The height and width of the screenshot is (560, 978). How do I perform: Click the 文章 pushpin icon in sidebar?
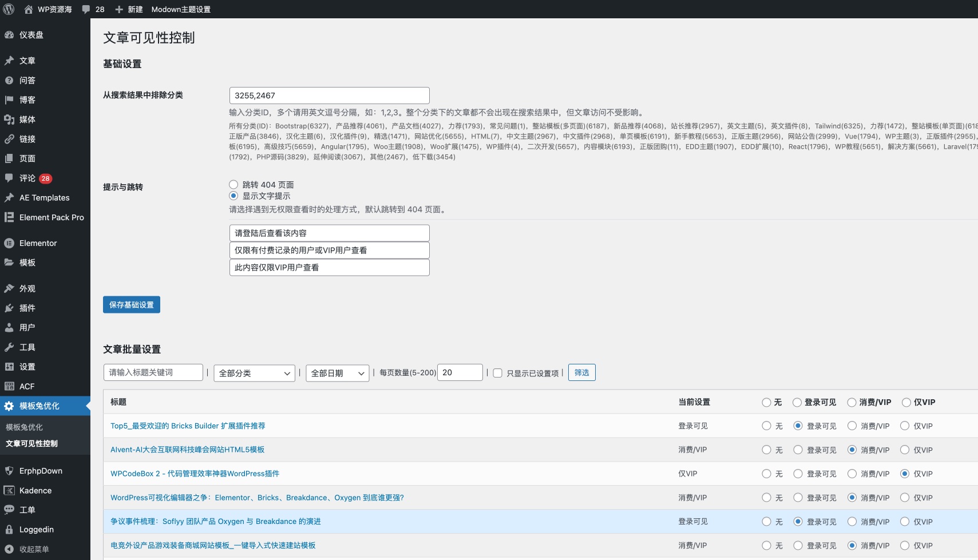(9, 61)
